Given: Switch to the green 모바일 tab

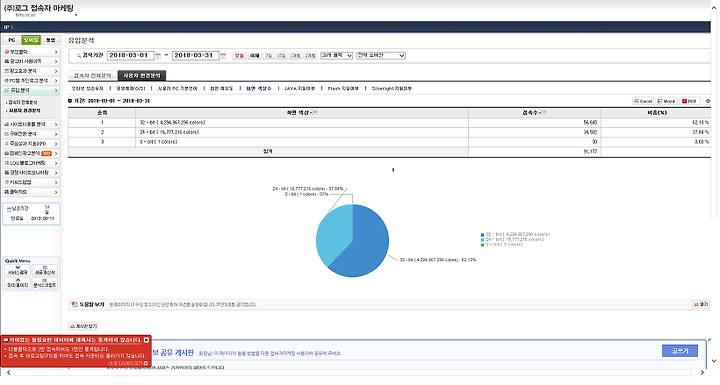Looking at the screenshot, I should [x=31, y=40].
